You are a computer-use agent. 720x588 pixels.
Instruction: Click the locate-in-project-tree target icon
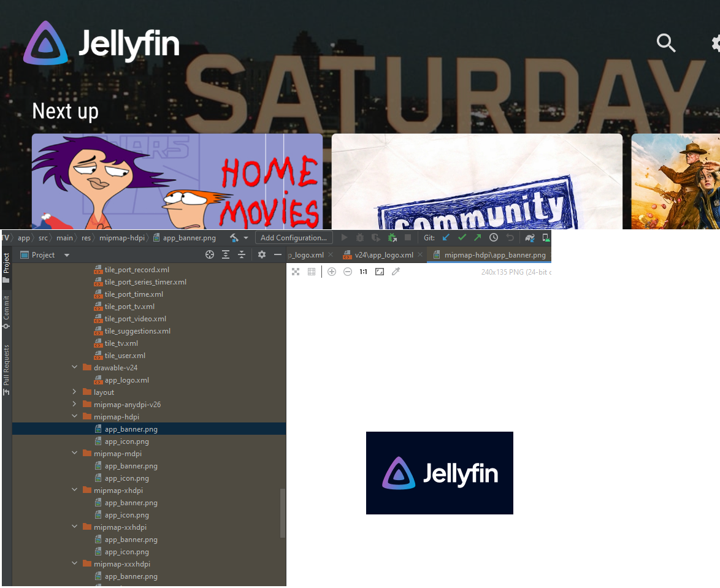click(x=210, y=254)
